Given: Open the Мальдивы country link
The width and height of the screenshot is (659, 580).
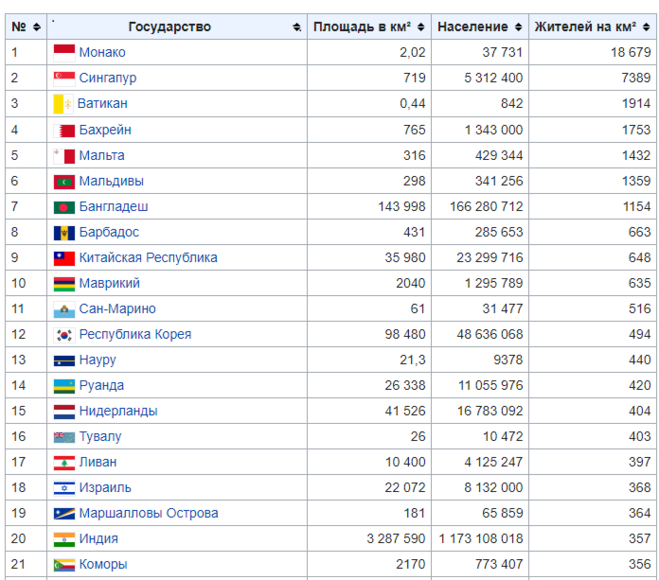Looking at the screenshot, I should [111, 181].
